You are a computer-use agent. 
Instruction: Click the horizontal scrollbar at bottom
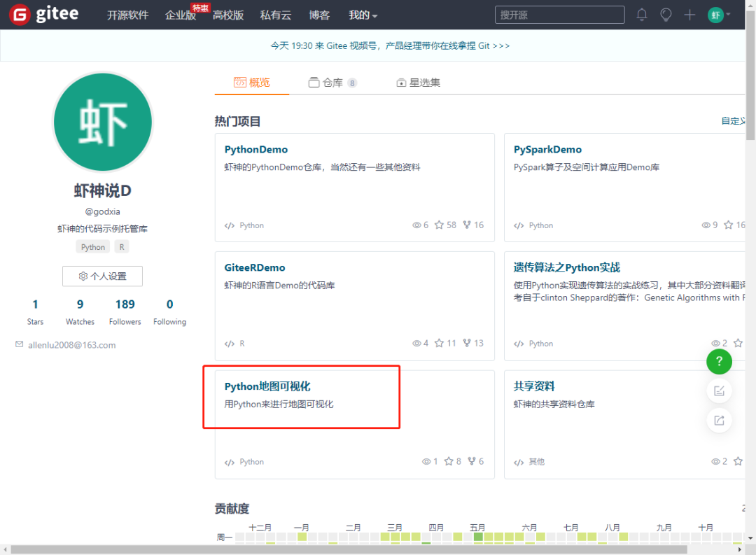click(x=349, y=549)
